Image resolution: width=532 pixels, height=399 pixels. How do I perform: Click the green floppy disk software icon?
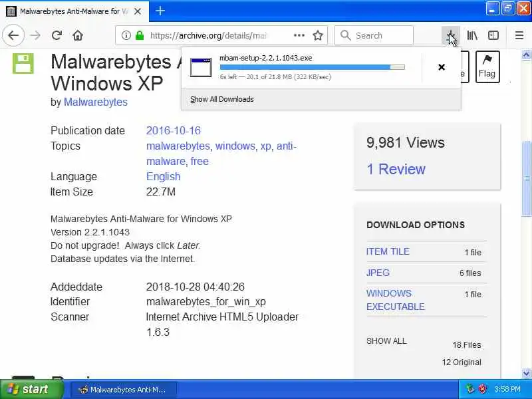[x=23, y=63]
